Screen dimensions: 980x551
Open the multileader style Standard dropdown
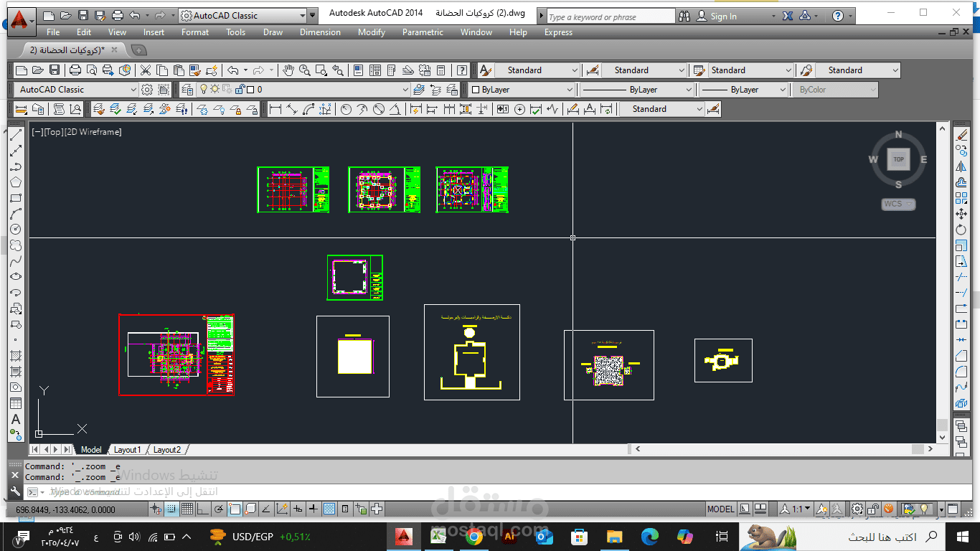pyautogui.click(x=858, y=70)
